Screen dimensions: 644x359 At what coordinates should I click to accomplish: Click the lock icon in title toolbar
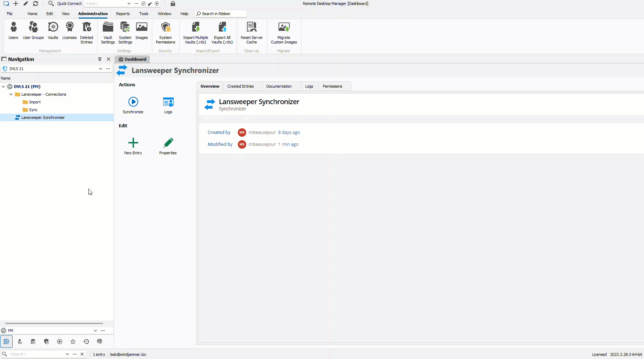173,4
